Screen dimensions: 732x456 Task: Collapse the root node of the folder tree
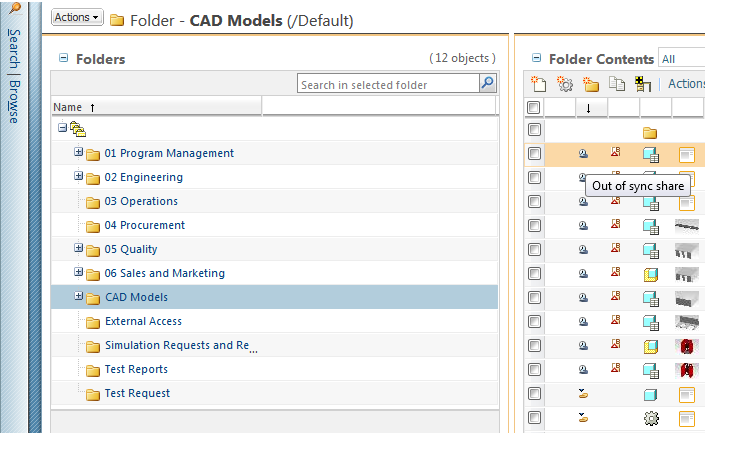[x=63, y=127]
